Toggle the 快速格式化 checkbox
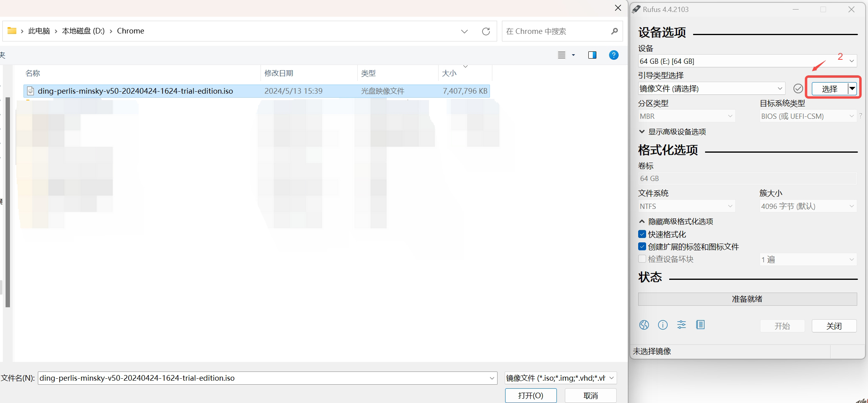The image size is (868, 403). tap(642, 234)
